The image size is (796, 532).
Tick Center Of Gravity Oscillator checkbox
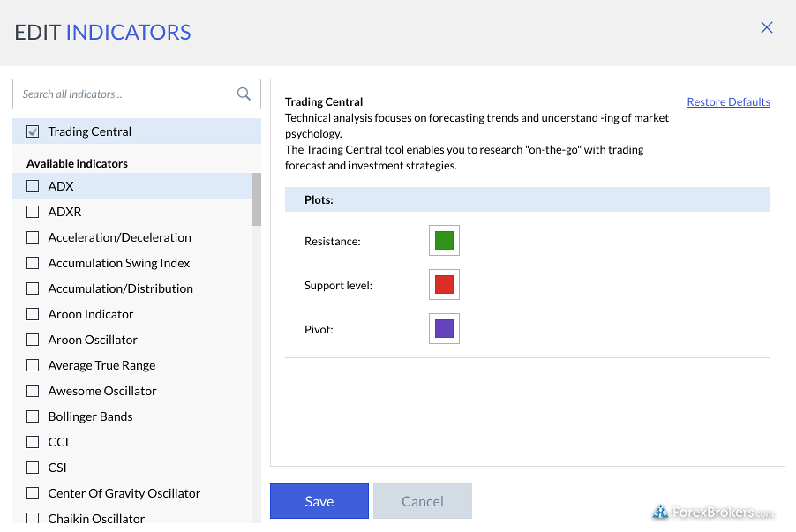33,493
